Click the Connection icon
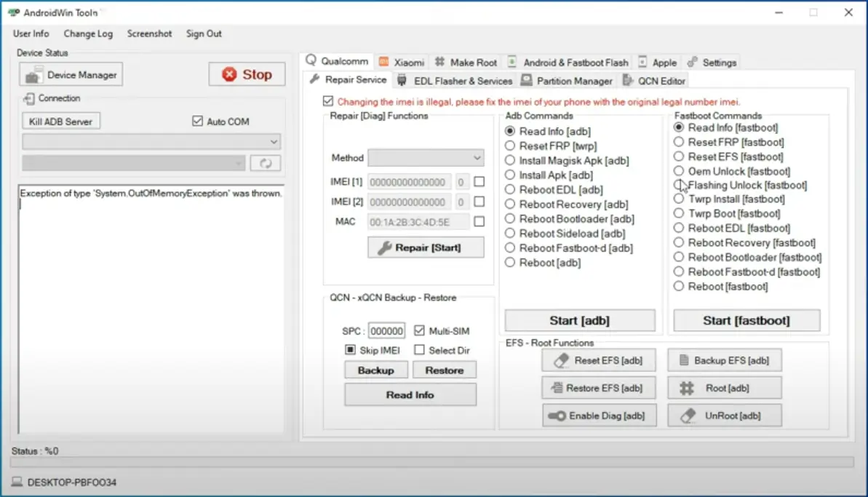 (x=29, y=98)
